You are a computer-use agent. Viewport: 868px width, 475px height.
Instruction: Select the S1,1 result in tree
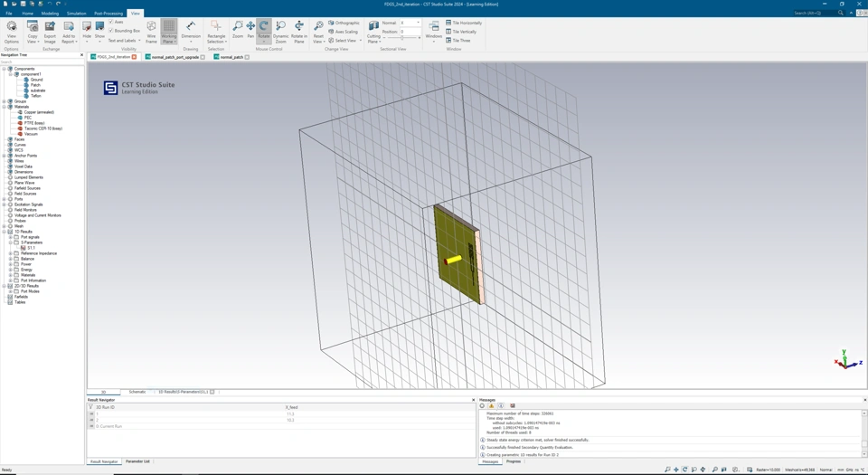29,248
